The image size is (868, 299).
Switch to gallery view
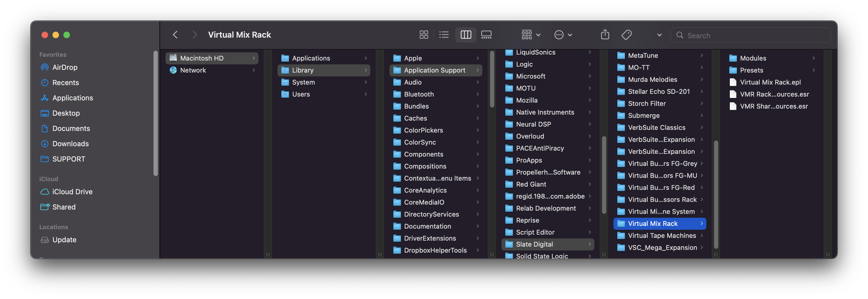tap(486, 35)
